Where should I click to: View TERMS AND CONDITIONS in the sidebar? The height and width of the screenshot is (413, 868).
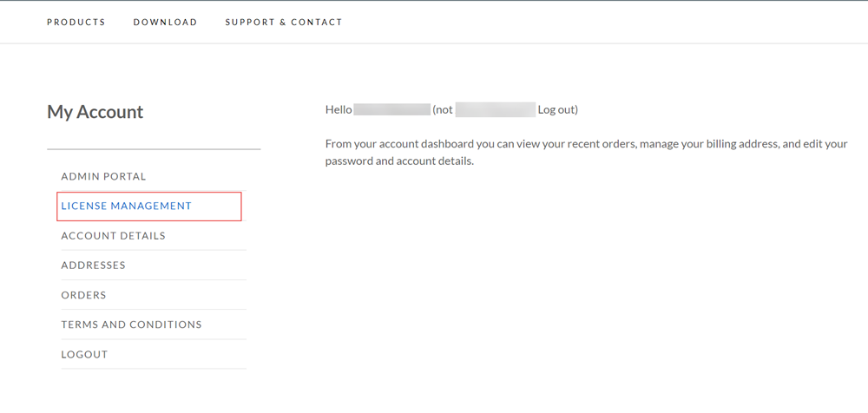[x=131, y=324]
